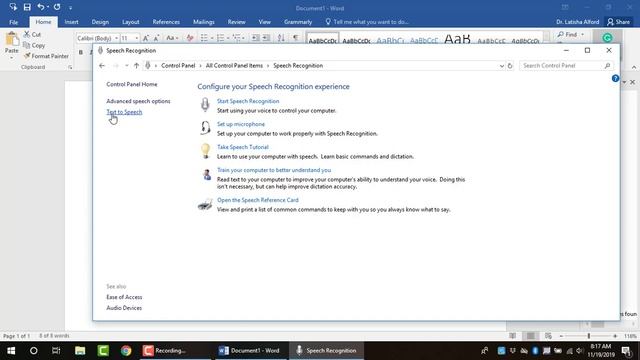The image size is (640, 360).
Task: Open the File menu in Word
Action: click(x=13, y=22)
